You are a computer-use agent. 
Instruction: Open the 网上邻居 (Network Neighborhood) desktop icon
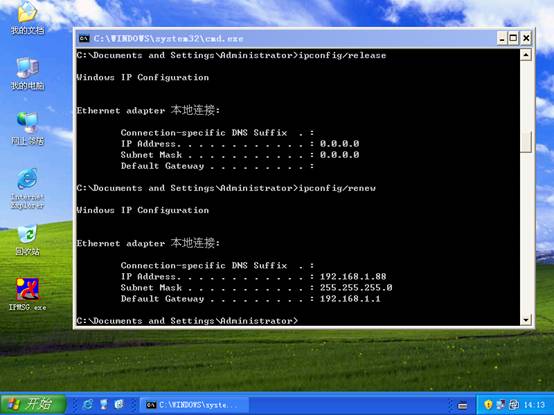point(28,129)
